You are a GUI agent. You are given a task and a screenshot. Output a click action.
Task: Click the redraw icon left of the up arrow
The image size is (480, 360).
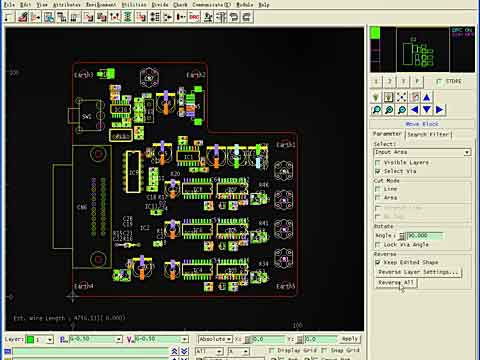pyautogui.click(x=415, y=97)
